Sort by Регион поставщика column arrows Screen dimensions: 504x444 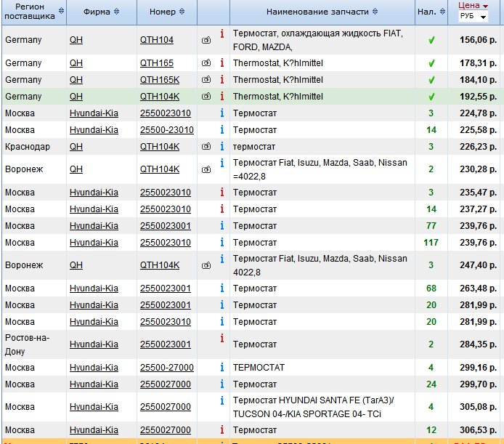(x=61, y=11)
